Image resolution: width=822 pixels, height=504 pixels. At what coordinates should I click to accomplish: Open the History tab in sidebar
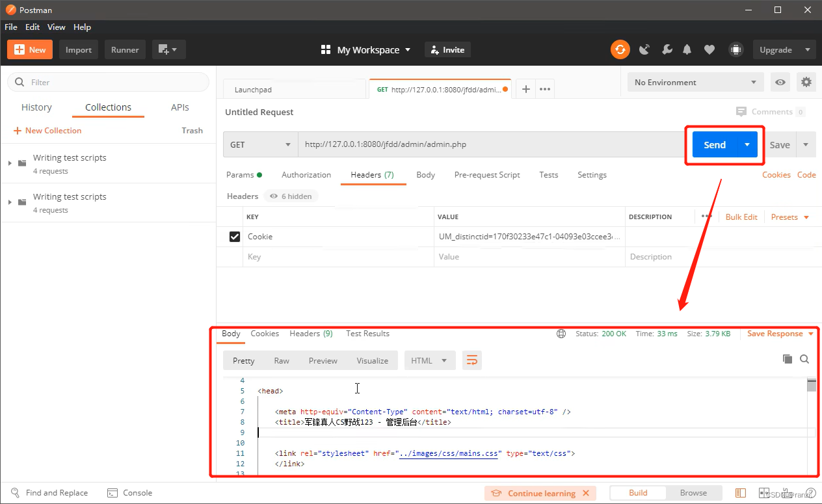coord(36,107)
